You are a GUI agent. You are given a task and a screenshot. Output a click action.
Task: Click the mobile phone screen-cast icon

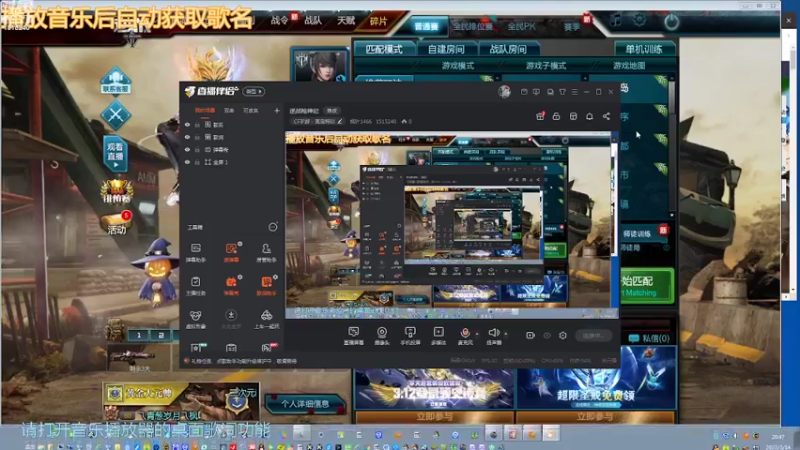(x=410, y=332)
